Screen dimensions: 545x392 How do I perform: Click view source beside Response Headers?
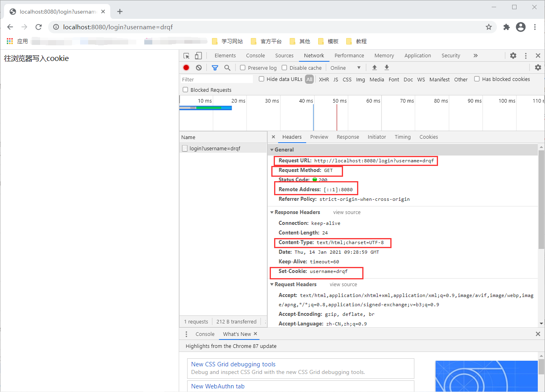347,212
